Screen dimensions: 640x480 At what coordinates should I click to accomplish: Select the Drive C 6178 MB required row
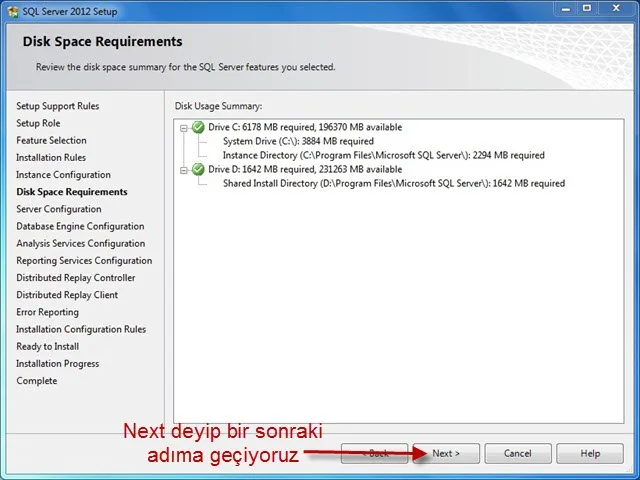(305, 127)
